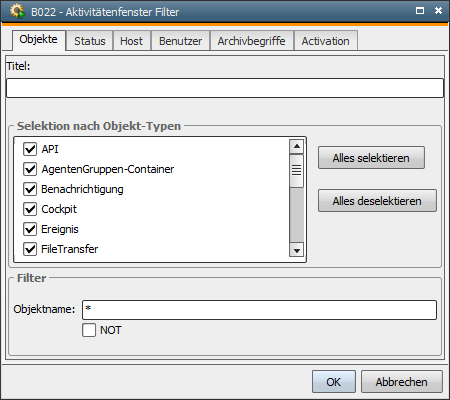Click the gear application icon in title bar

pos(17,11)
